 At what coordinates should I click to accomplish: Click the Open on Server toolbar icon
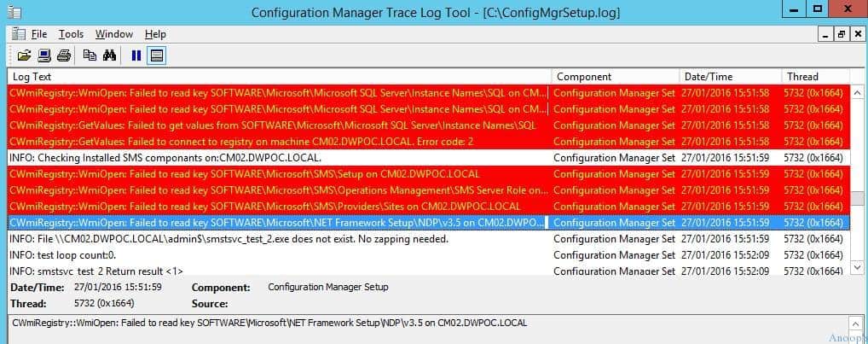pos(44,55)
